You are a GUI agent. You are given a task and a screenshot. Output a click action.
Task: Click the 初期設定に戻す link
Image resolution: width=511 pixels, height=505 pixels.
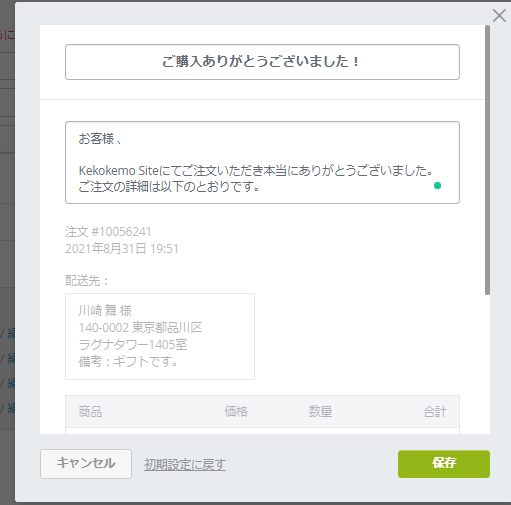click(x=185, y=464)
